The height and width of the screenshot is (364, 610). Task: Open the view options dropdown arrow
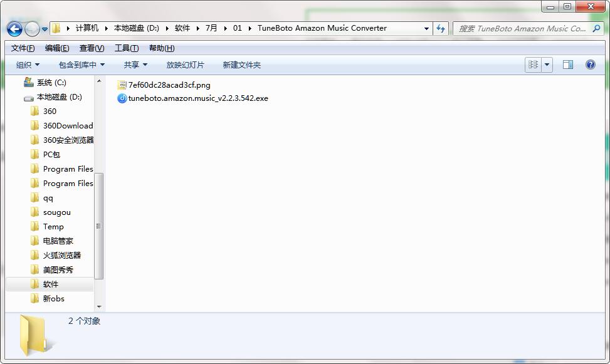click(547, 65)
